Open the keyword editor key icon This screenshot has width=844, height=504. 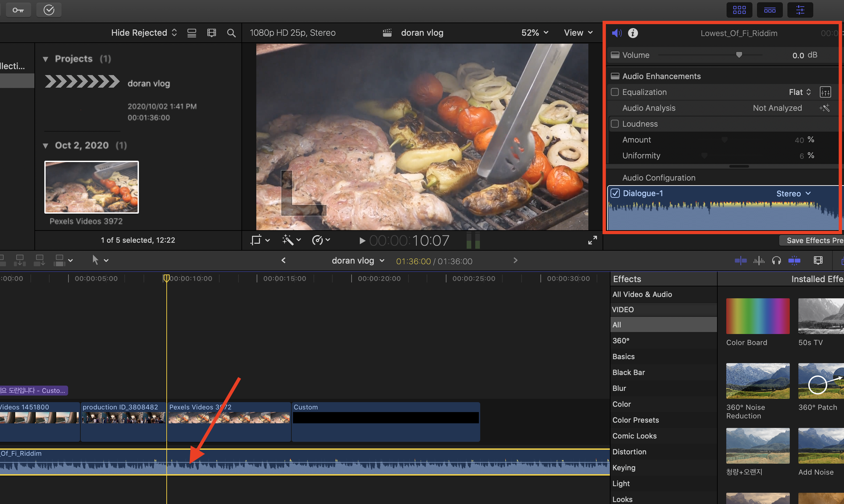[x=18, y=10]
